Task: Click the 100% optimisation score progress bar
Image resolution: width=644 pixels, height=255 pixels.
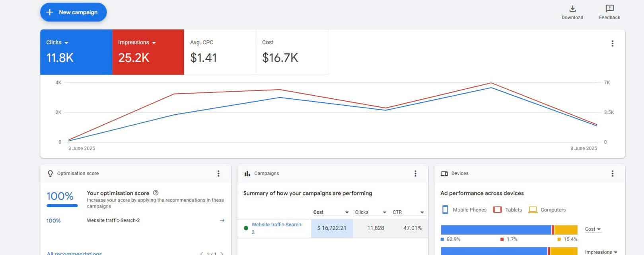Action: point(62,206)
